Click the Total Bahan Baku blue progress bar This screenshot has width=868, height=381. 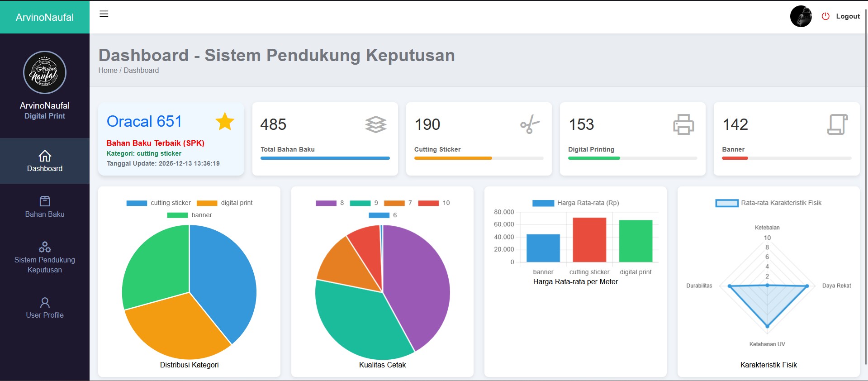[325, 158]
